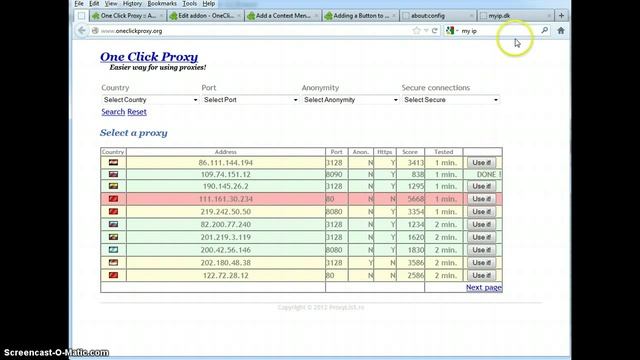Click country flag for 201.219.3.119
The height and width of the screenshot is (360, 640).
[x=113, y=237]
